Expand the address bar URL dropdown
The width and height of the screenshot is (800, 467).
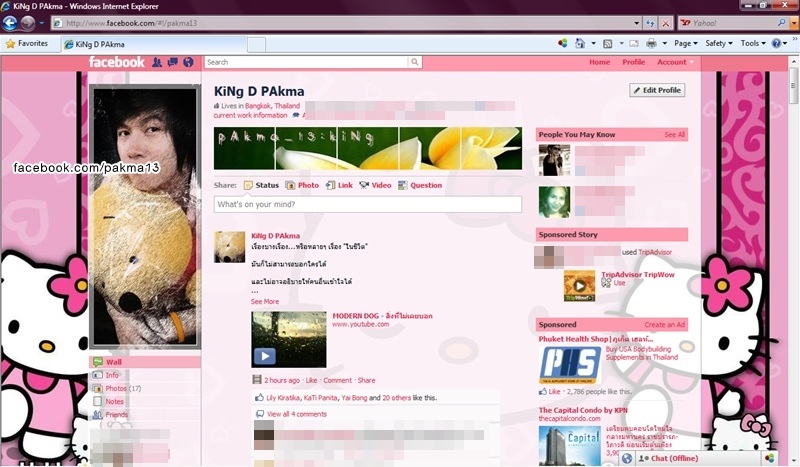pyautogui.click(x=636, y=23)
